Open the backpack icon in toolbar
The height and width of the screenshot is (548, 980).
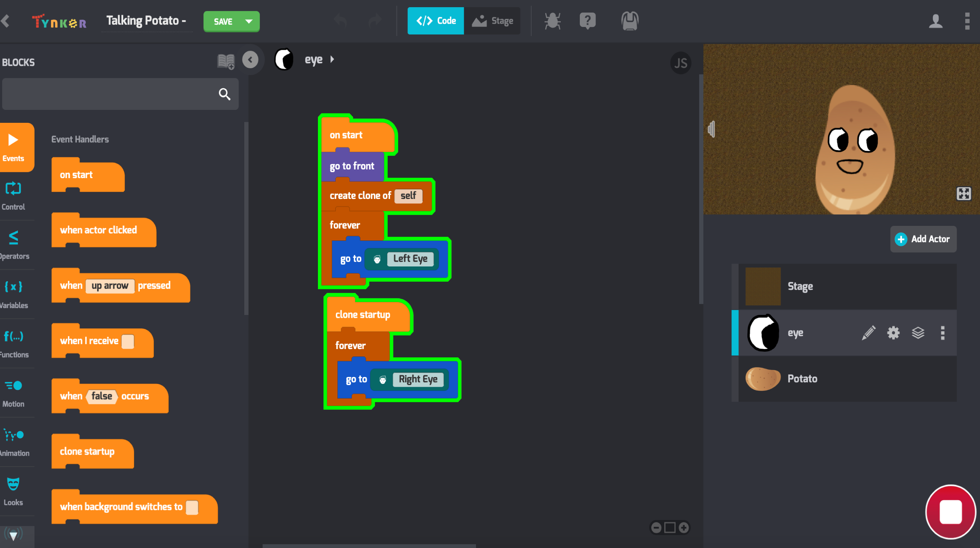point(630,21)
